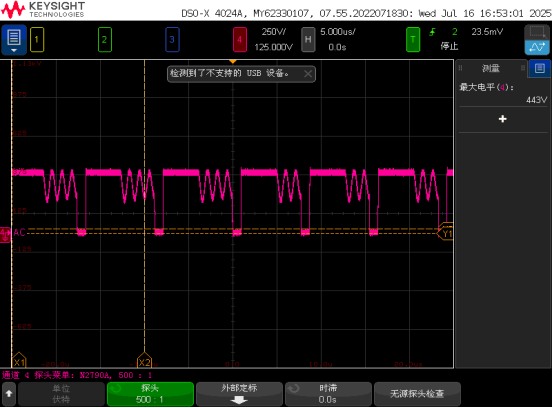Expand the 外部定标 external scaling menu
Image resolution: width=552 pixels, height=408 pixels.
tap(239, 394)
